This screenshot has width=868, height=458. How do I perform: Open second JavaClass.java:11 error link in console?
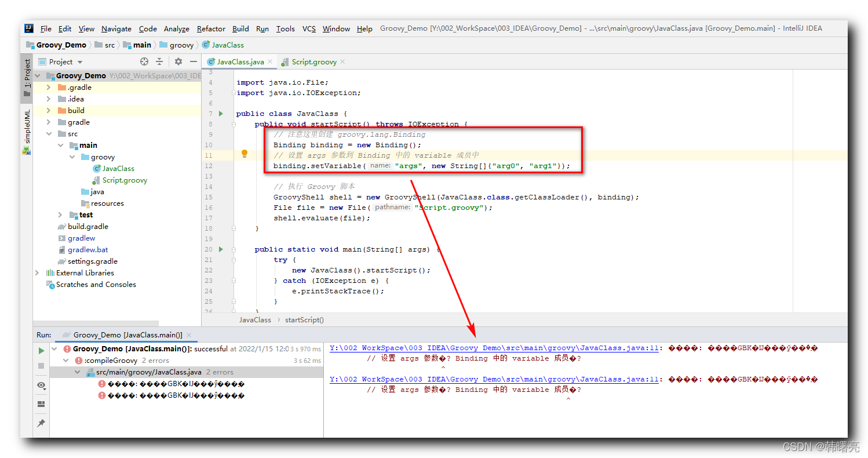494,379
